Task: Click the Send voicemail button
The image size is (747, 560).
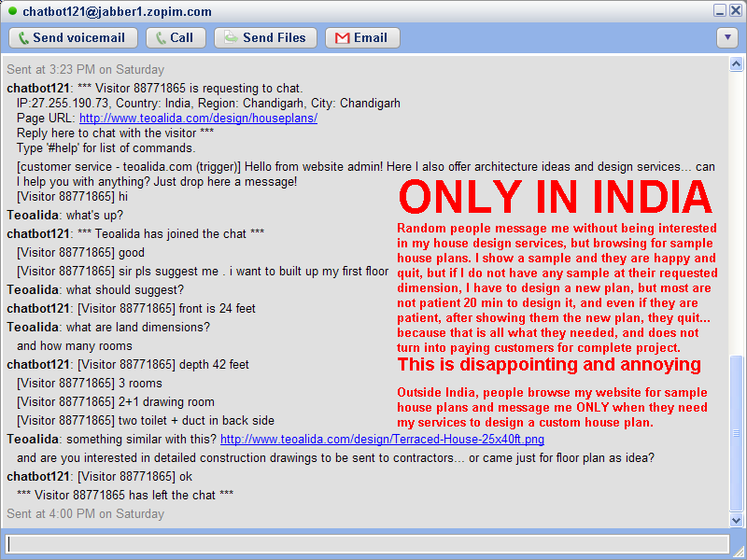Action: (74, 38)
